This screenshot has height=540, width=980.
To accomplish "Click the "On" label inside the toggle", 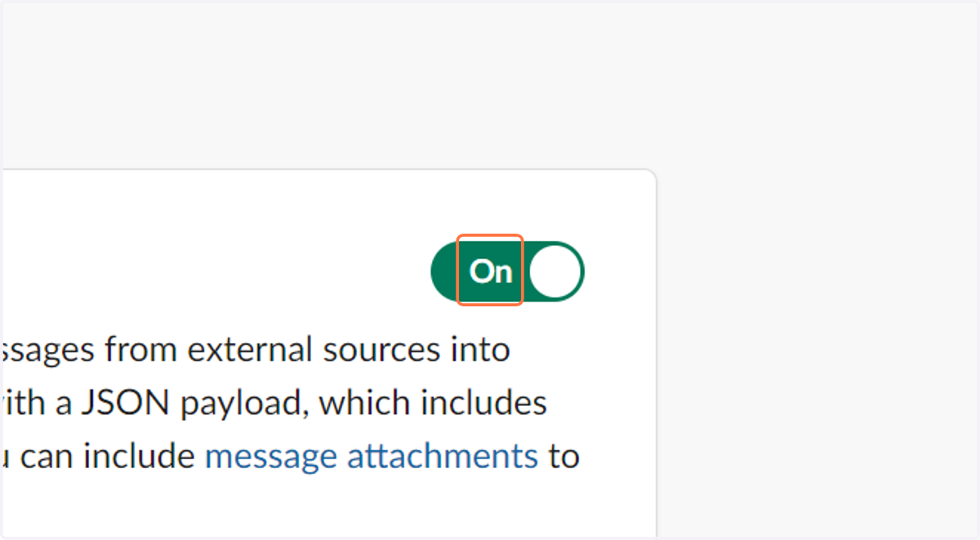I will (490, 271).
